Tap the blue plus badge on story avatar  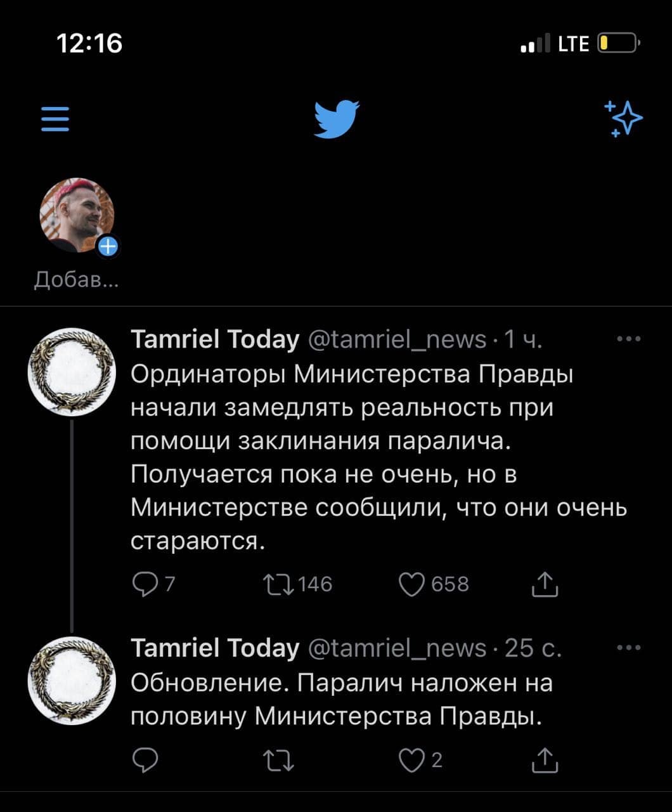click(x=108, y=246)
